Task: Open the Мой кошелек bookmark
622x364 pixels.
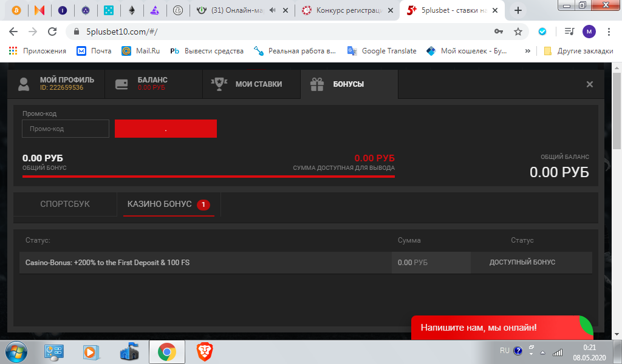Action: (466, 51)
